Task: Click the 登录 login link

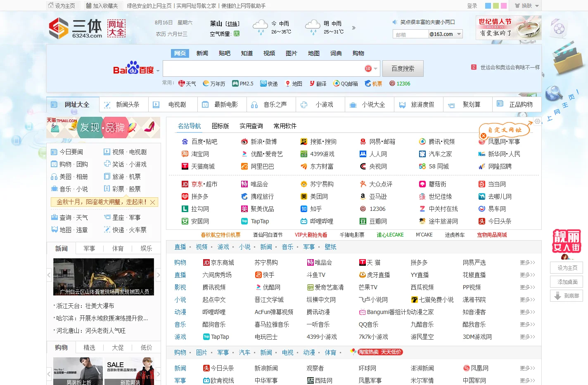Action: (x=472, y=6)
